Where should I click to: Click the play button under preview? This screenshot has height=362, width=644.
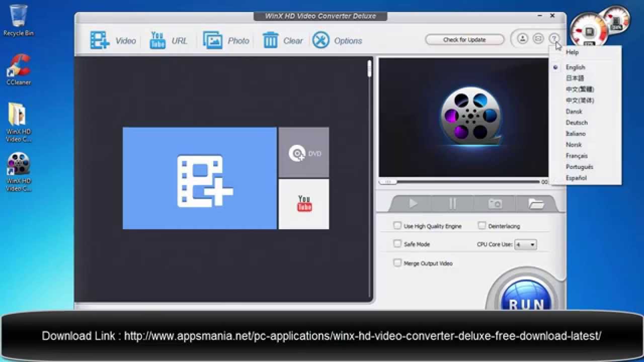[x=413, y=204]
